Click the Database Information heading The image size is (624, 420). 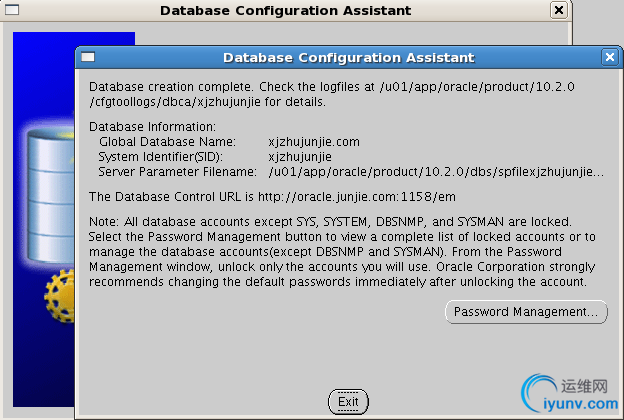coord(152,127)
